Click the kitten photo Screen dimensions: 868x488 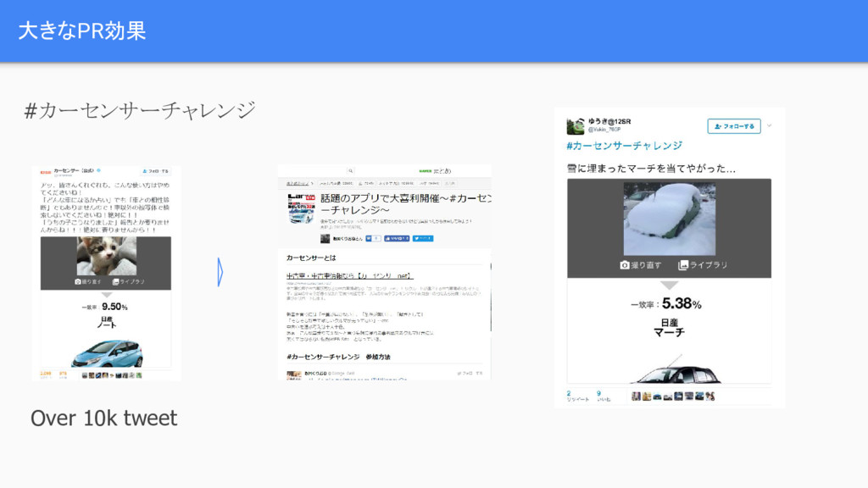(x=106, y=256)
